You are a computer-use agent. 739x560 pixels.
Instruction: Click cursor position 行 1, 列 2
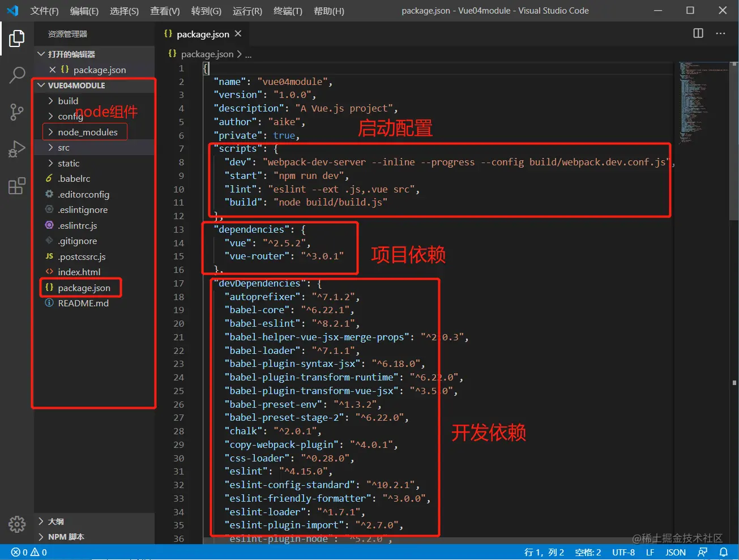pyautogui.click(x=544, y=552)
